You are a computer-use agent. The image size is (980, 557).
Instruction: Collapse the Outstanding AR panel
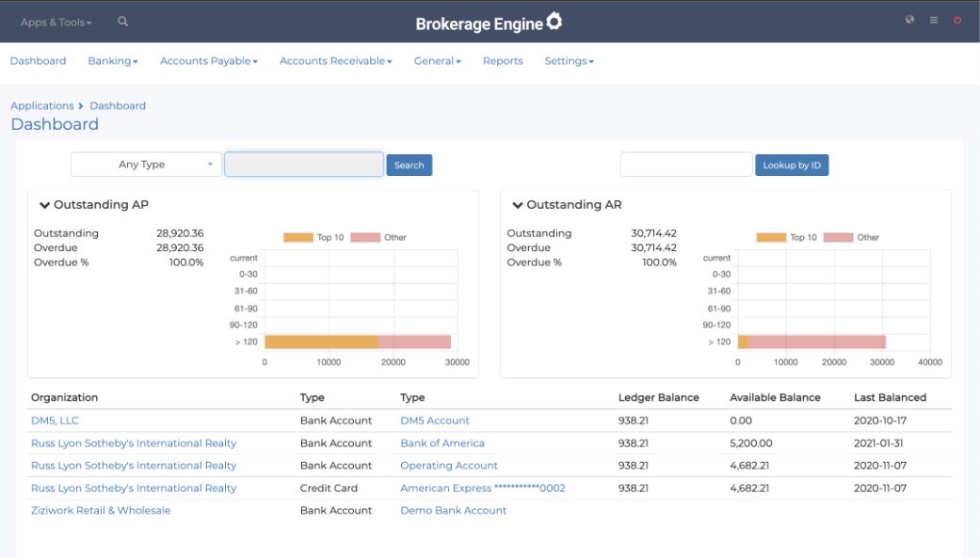click(x=518, y=205)
